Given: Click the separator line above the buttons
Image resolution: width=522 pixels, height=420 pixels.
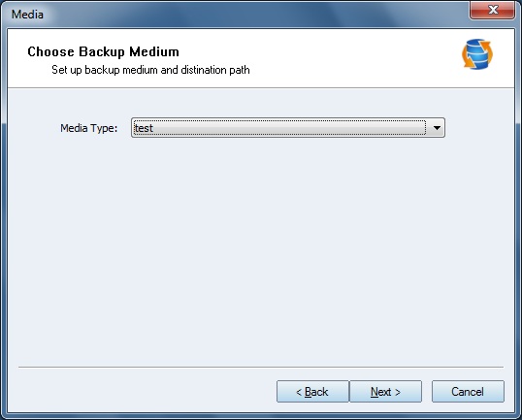Looking at the screenshot, I should [261, 368].
